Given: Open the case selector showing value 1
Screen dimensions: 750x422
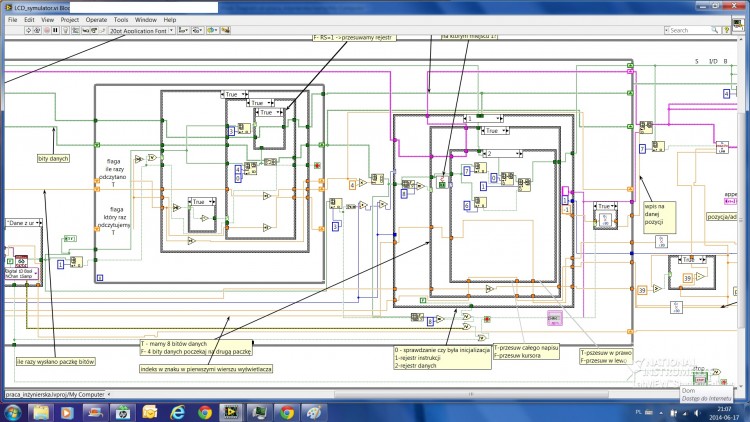Looking at the screenshot, I should (x=483, y=118).
